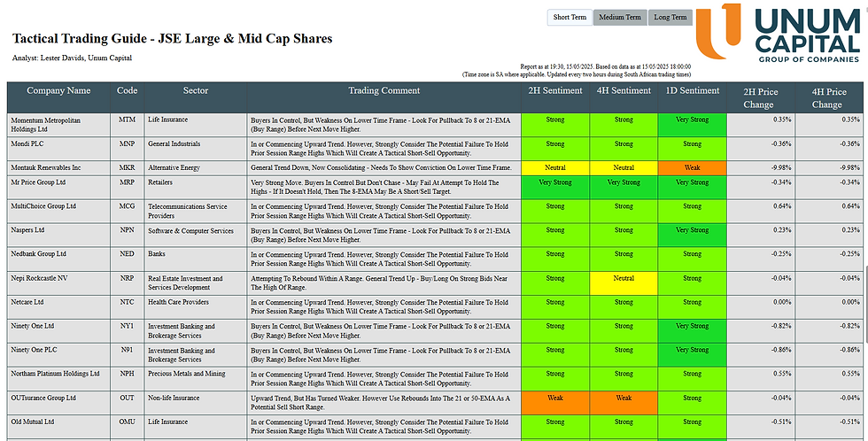Click MultiChoice Group Ltd name
The height and width of the screenshot is (441, 868).
(x=43, y=205)
